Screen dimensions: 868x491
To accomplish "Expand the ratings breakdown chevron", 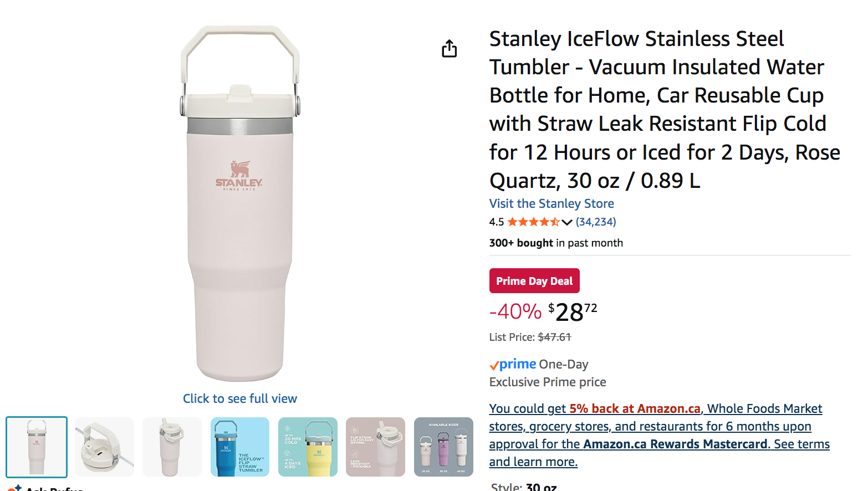I will pyautogui.click(x=567, y=222).
